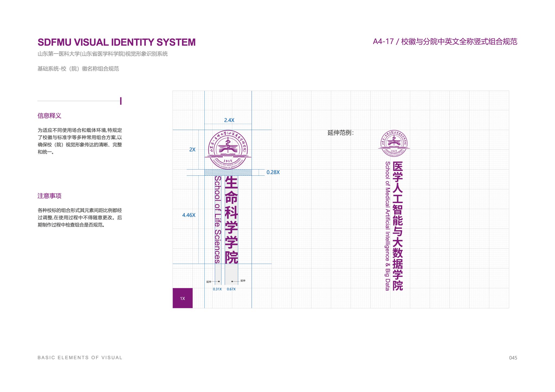Click the 延伸 label beside the School of Life Sciences column
555x392 pixels.
pyautogui.click(x=209, y=282)
